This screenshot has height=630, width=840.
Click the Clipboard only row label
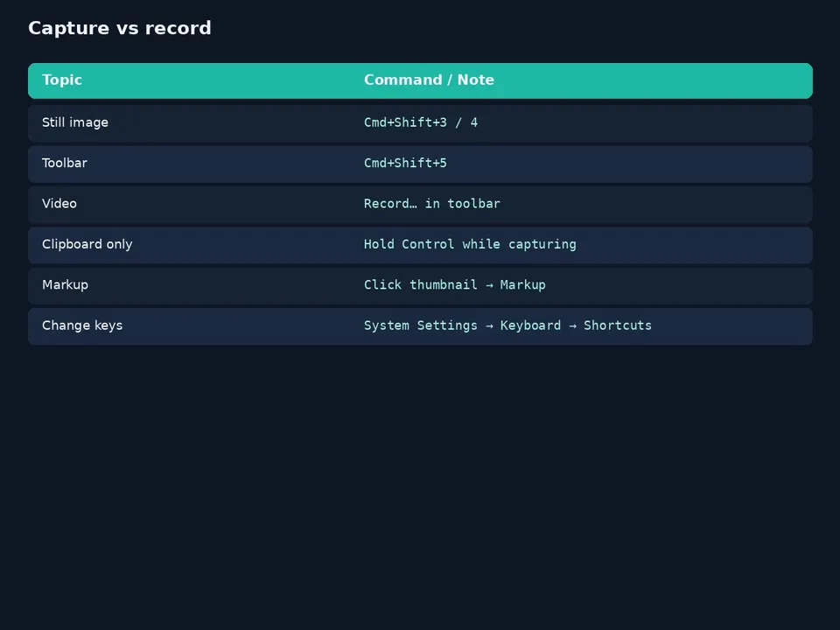87,244
